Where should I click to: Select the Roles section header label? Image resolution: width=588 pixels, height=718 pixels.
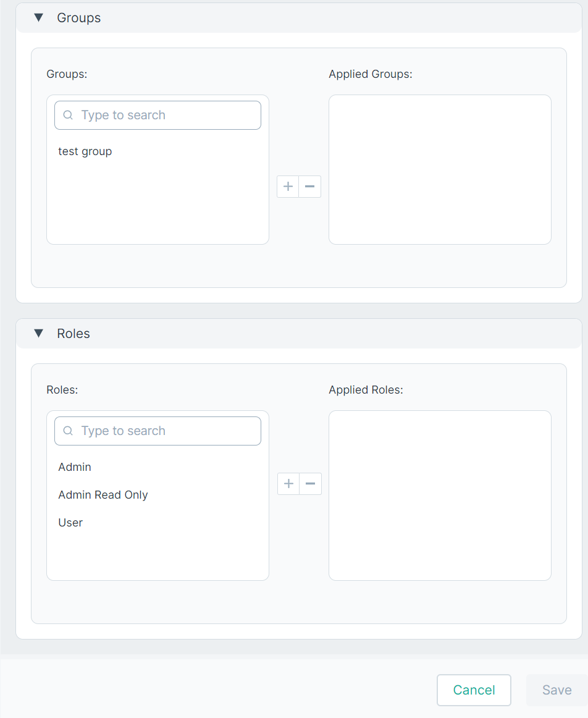point(73,334)
